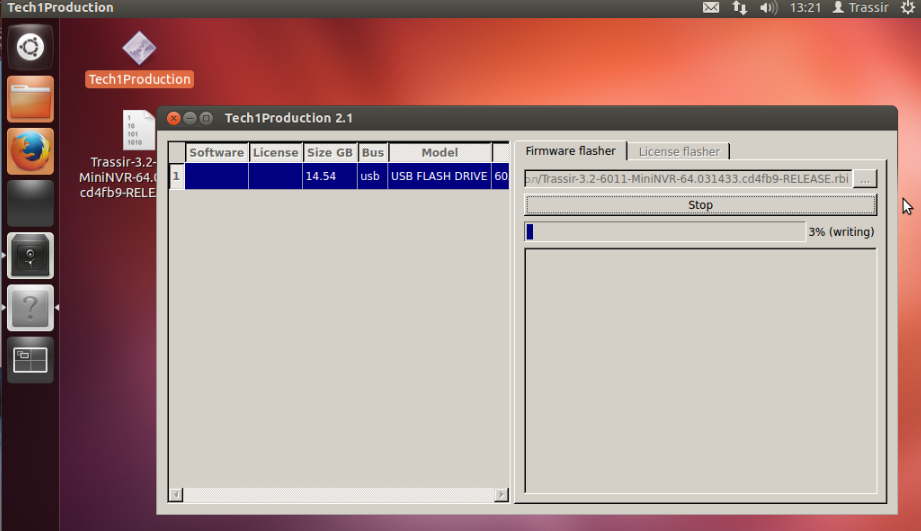Click the USB FLASH DRIVE model cell
The width and height of the screenshot is (921, 531).
click(x=439, y=176)
